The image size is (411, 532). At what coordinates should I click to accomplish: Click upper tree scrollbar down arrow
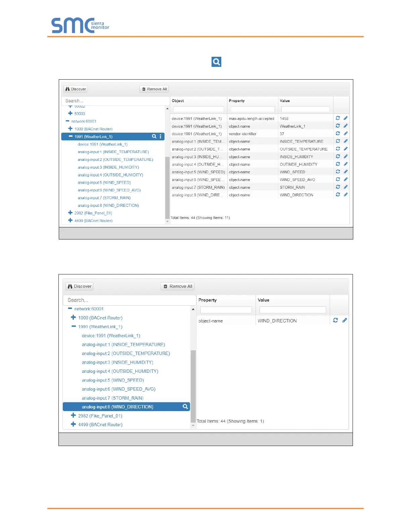167,222
